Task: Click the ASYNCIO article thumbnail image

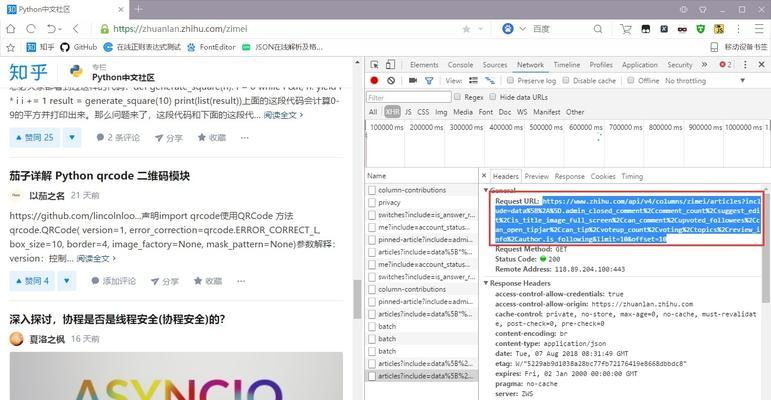Action: click(x=176, y=376)
